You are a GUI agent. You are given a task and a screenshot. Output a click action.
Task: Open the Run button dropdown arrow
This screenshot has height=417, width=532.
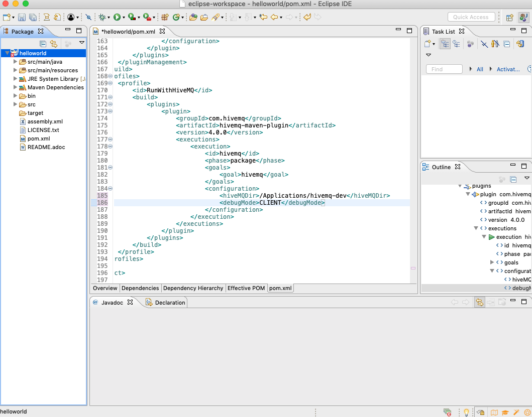[x=124, y=18]
